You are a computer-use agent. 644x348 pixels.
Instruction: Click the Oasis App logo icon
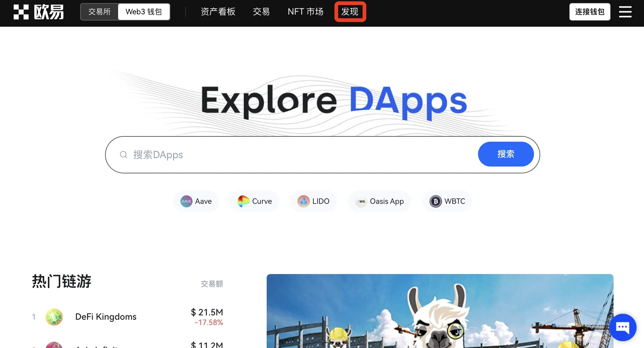[x=361, y=201]
